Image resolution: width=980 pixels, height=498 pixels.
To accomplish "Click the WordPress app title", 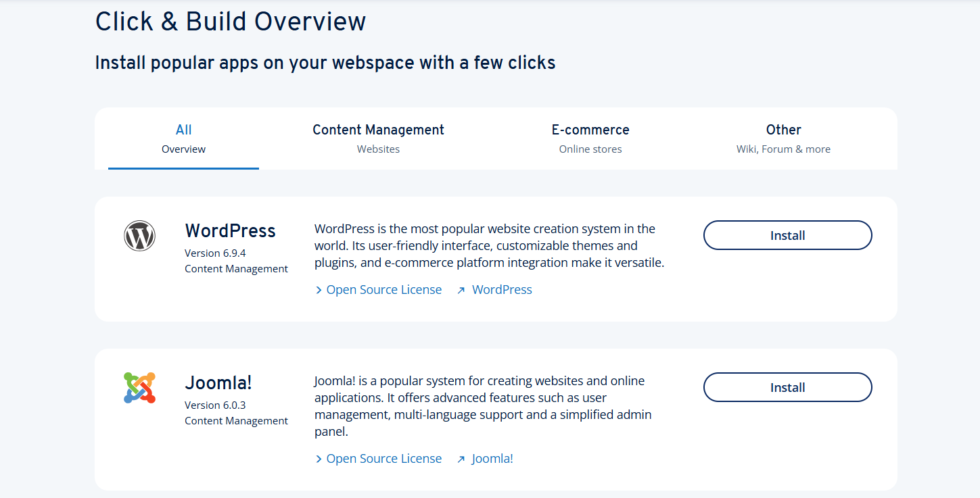I will pyautogui.click(x=230, y=230).
